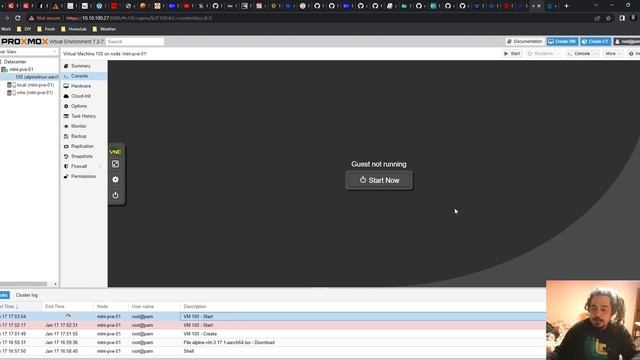Select running task VM 100 - Start
This screenshot has height=360, width=640.
pos(273,316)
